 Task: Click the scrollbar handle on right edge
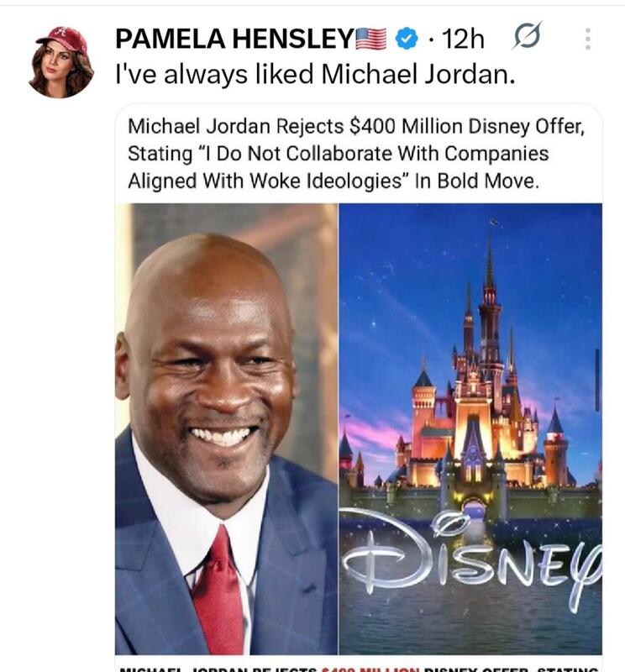596,381
